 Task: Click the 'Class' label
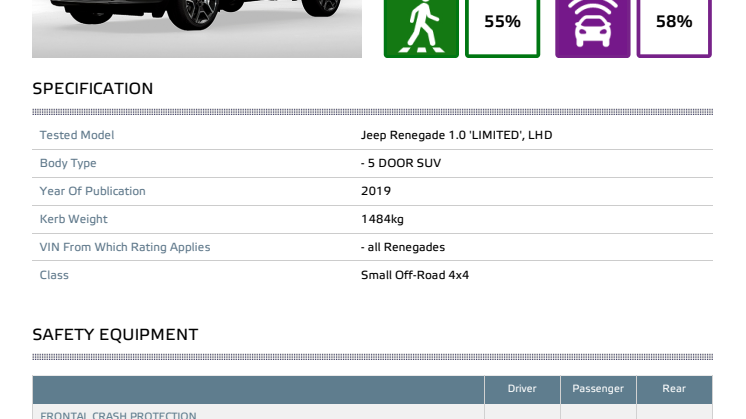(x=54, y=275)
